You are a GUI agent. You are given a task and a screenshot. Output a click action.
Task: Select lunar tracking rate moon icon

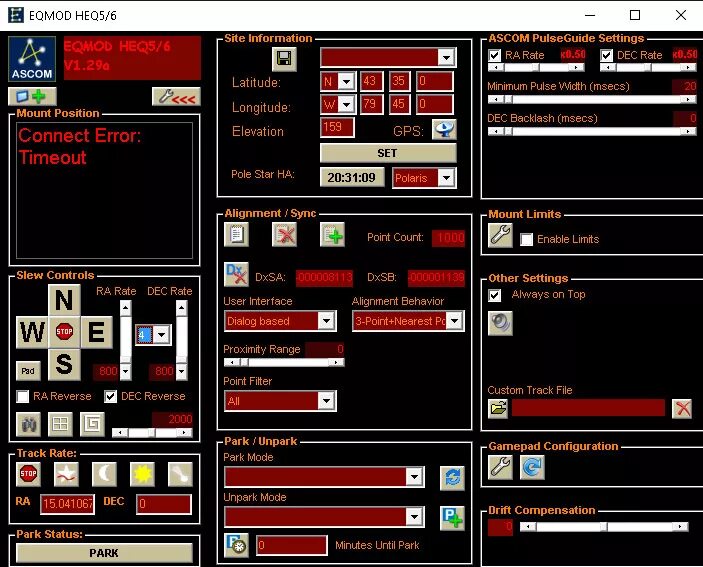tap(104, 474)
